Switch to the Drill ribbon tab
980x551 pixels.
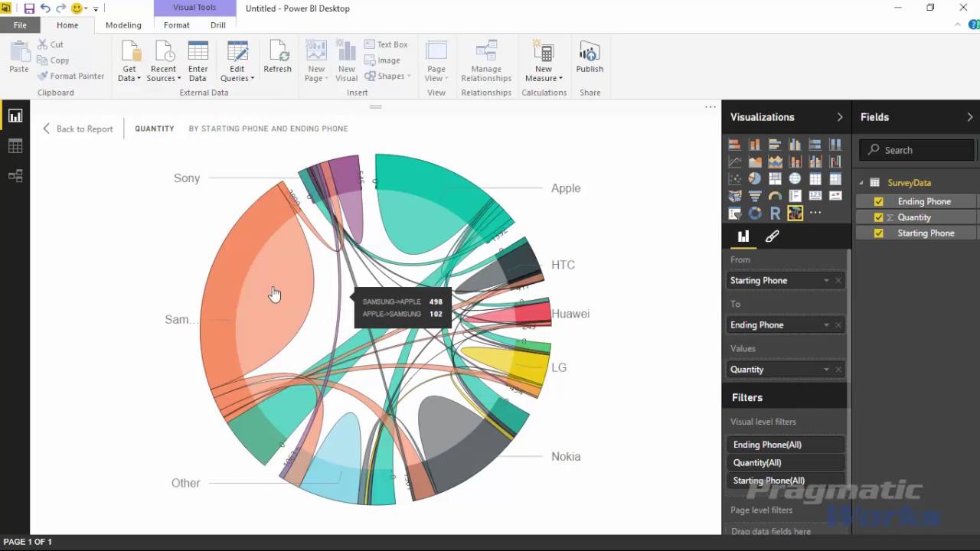point(218,24)
